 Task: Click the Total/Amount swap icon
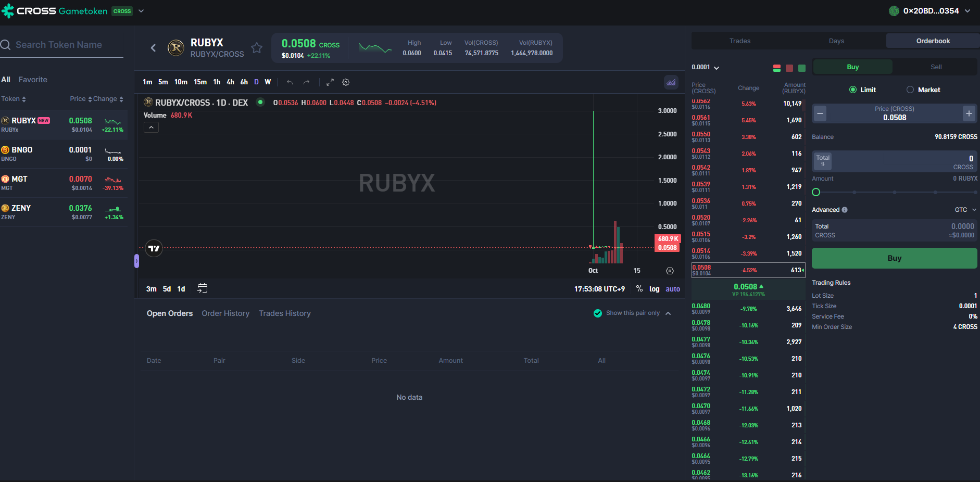pyautogui.click(x=823, y=161)
